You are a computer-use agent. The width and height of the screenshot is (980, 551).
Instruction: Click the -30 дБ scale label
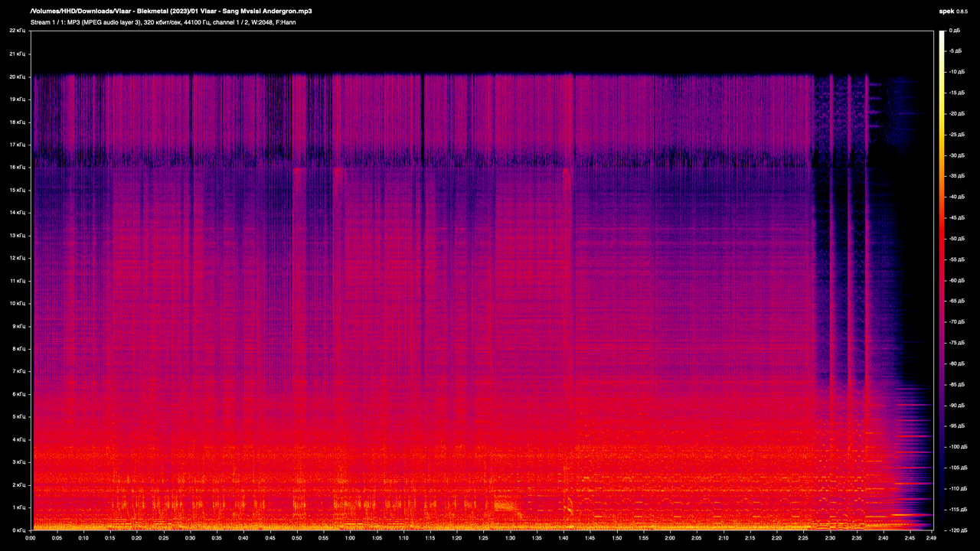tap(957, 155)
